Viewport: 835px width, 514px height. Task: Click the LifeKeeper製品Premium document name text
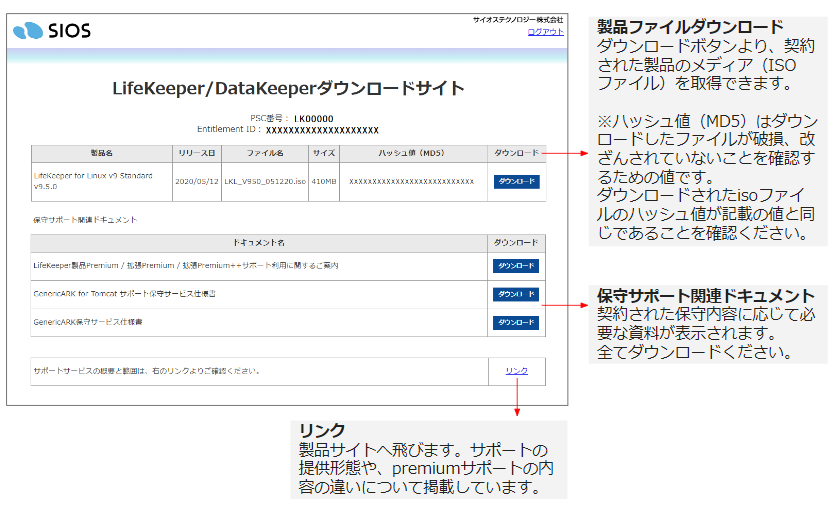point(186,265)
